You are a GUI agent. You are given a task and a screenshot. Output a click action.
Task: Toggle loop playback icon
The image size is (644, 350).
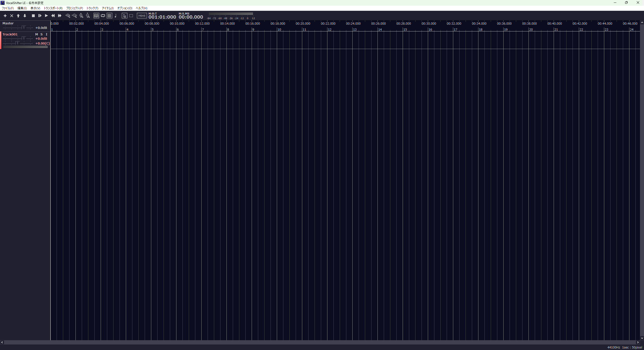[x=103, y=16]
